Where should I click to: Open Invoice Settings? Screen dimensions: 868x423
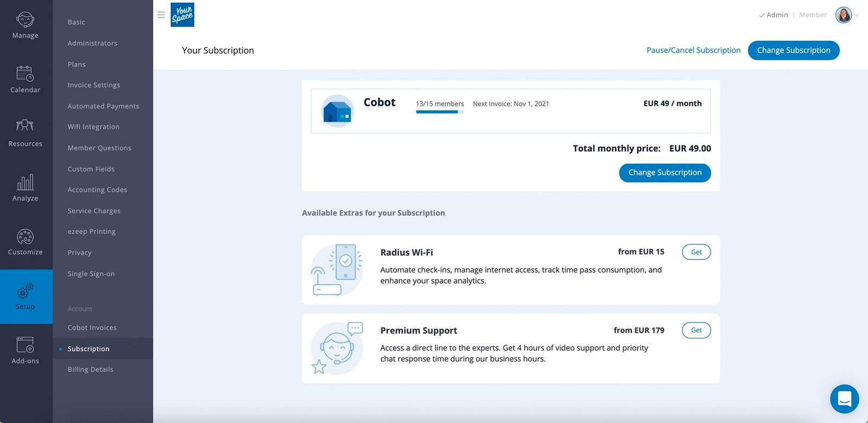click(x=94, y=85)
